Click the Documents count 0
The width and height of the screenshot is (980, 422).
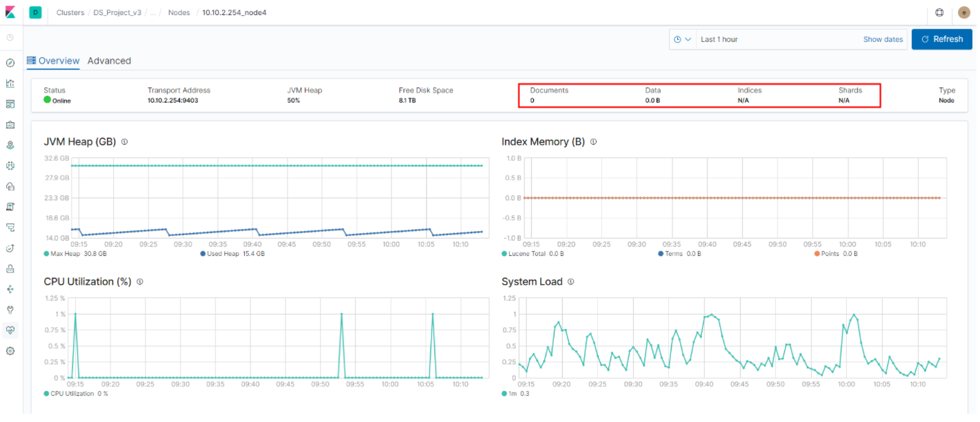532,101
